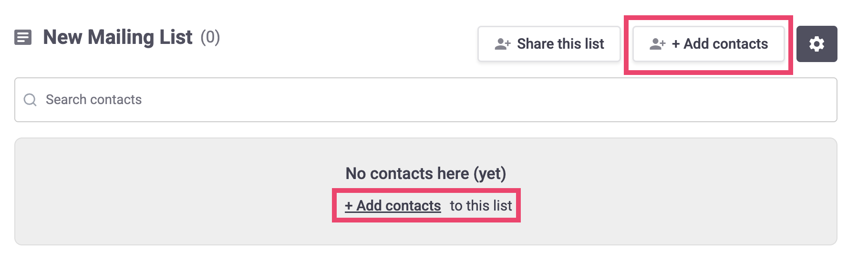Click the New Mailing List title
Screen dimensions: 868x275
coord(117,37)
